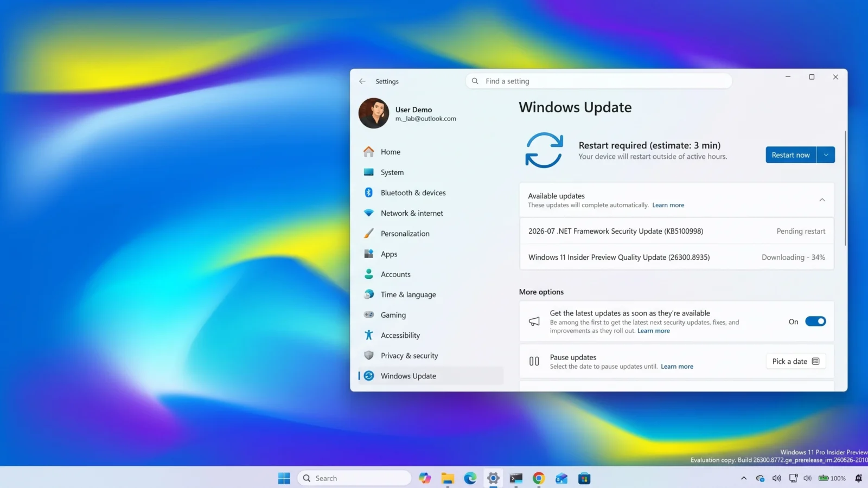Click the Privacy & security shield icon
This screenshot has width=868, height=488.
(x=369, y=355)
